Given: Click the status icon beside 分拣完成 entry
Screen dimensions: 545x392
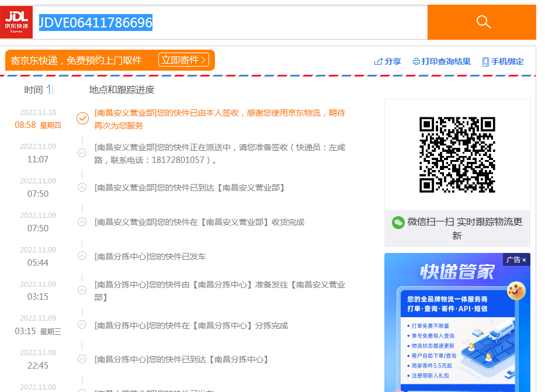Looking at the screenshot, I should tap(82, 325).
